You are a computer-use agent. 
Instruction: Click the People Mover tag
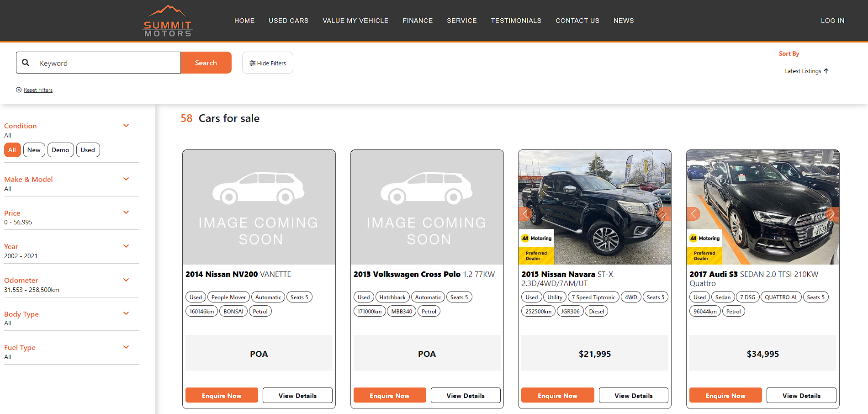tap(228, 297)
